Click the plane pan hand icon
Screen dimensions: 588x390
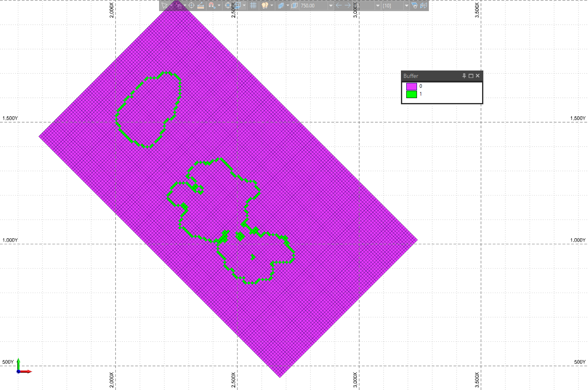(415, 5)
